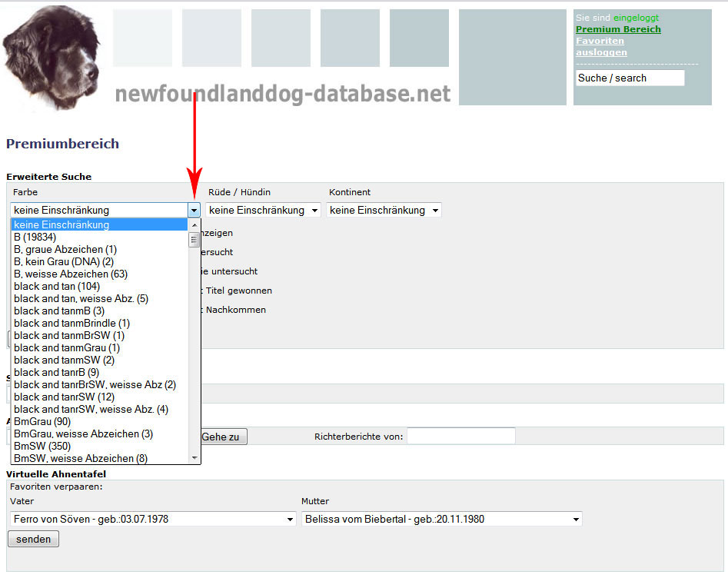Viewport: 728px width, 578px height.
Task: Pick "B, weisse Abzeichen (63)" option
Action: click(x=71, y=274)
